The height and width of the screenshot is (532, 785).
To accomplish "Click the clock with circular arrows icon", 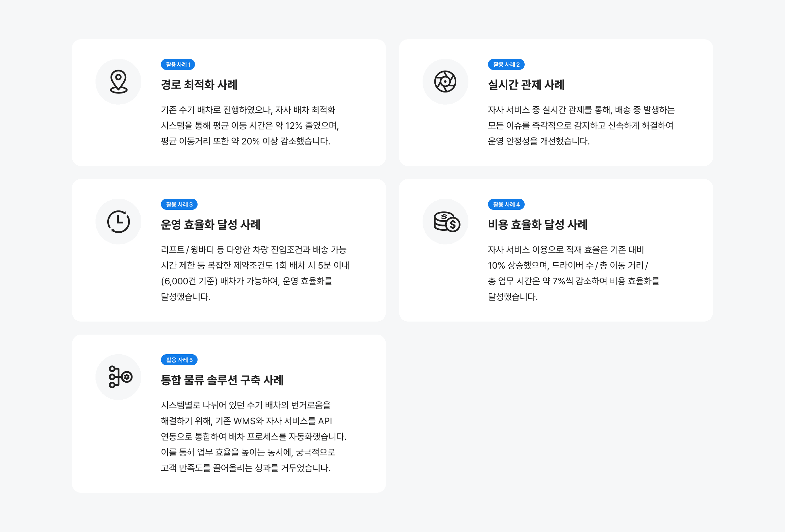I will pyautogui.click(x=118, y=222).
